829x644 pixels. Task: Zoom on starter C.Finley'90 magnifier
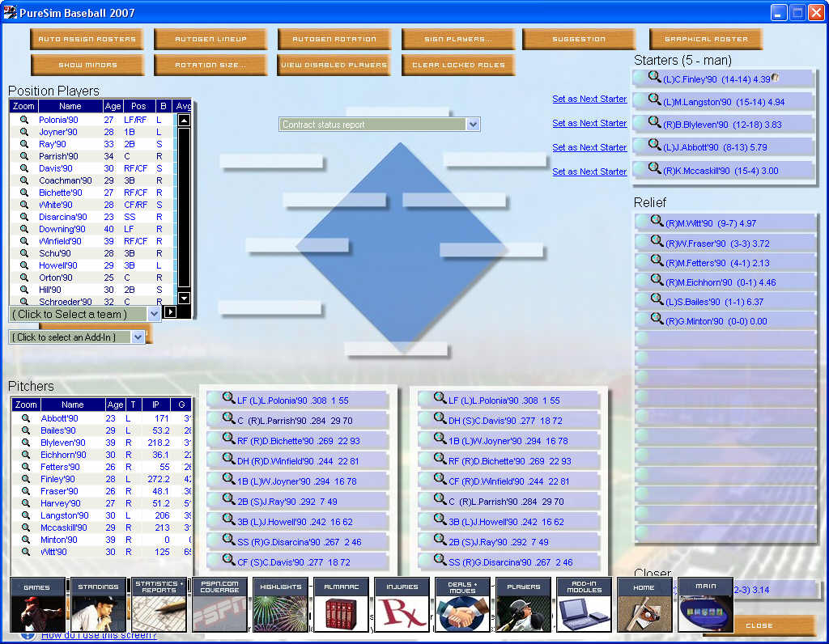pos(654,77)
